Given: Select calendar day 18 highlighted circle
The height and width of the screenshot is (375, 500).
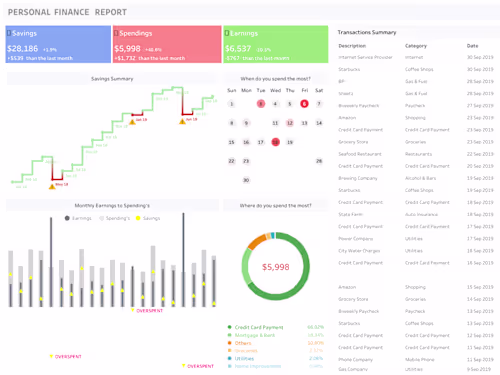Looking at the screenshot, I should (x=275, y=142).
